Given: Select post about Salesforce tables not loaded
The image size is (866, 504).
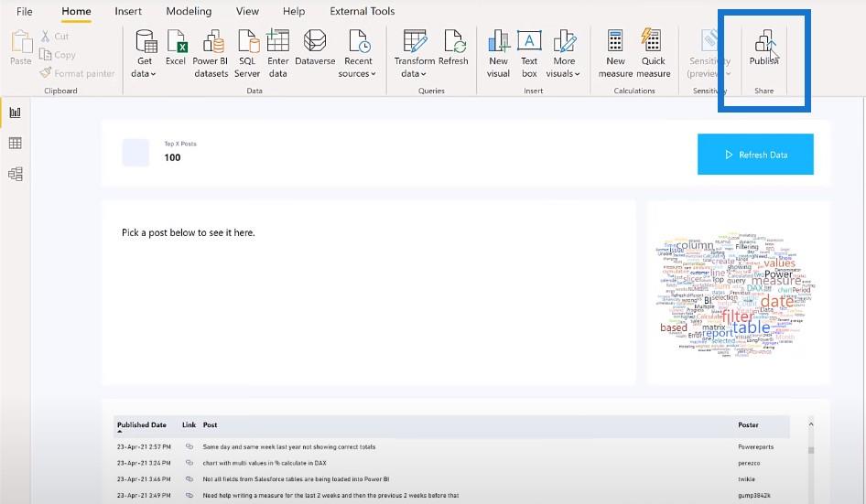Looking at the screenshot, I should pos(296,479).
